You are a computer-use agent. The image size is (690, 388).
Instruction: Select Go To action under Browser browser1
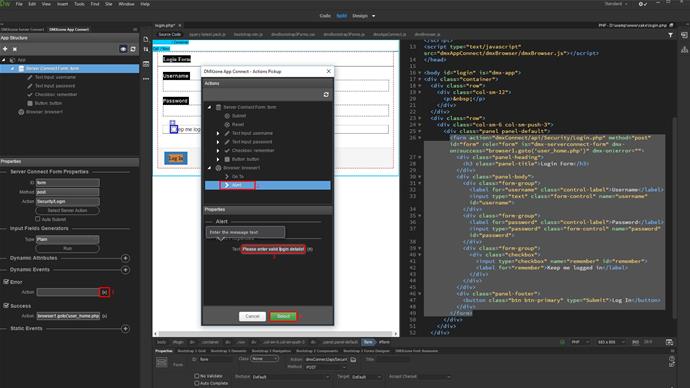click(x=238, y=176)
